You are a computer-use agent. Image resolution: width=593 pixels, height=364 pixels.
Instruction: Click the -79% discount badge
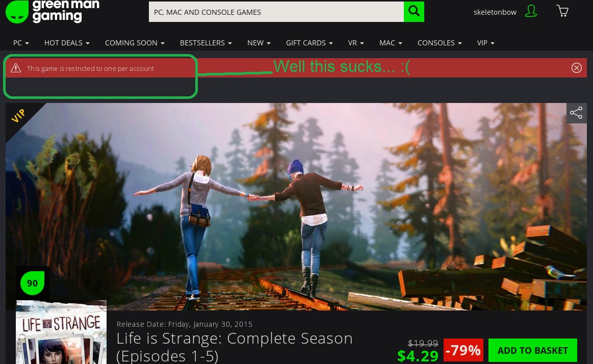click(463, 350)
